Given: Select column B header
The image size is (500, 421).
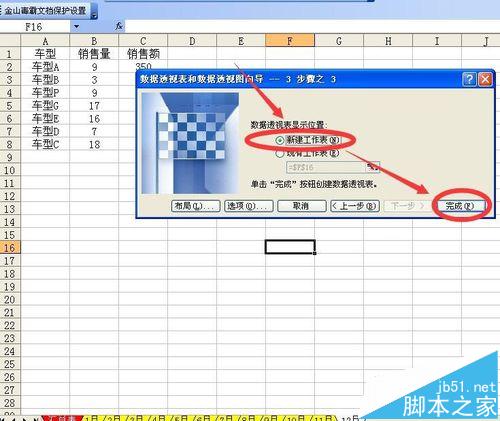Looking at the screenshot, I should pos(94,41).
